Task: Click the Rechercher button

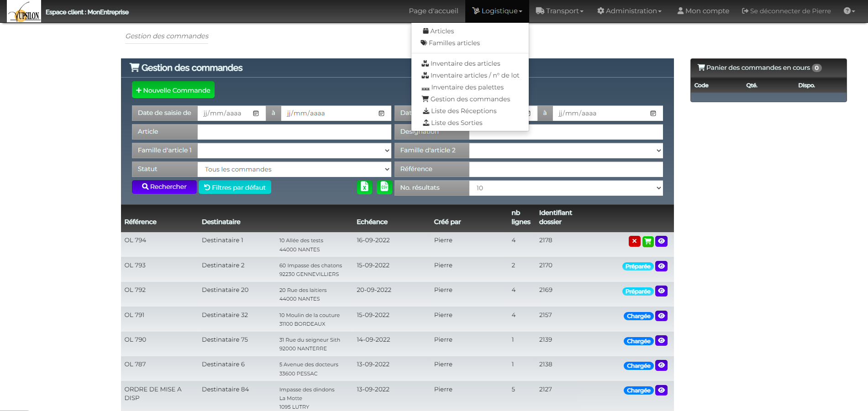Action: click(x=164, y=187)
